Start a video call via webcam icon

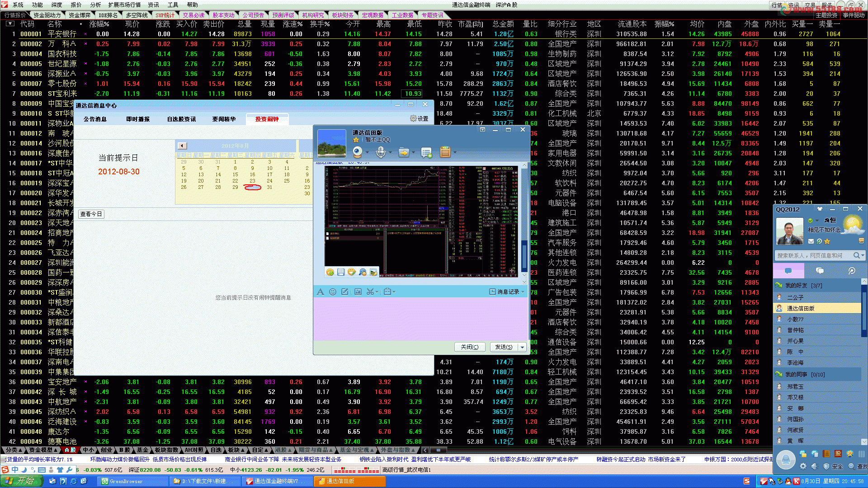[x=358, y=152]
